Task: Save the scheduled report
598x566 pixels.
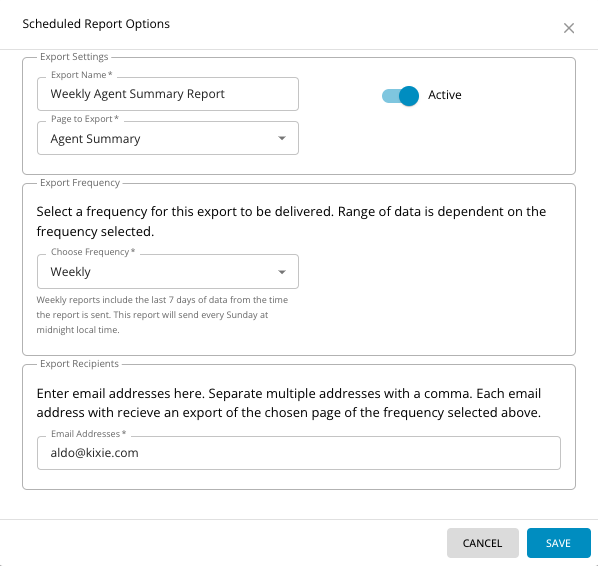Action: click(x=558, y=543)
